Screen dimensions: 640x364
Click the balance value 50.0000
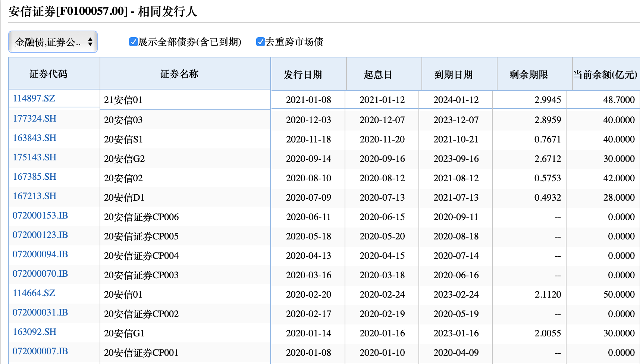[x=619, y=294]
